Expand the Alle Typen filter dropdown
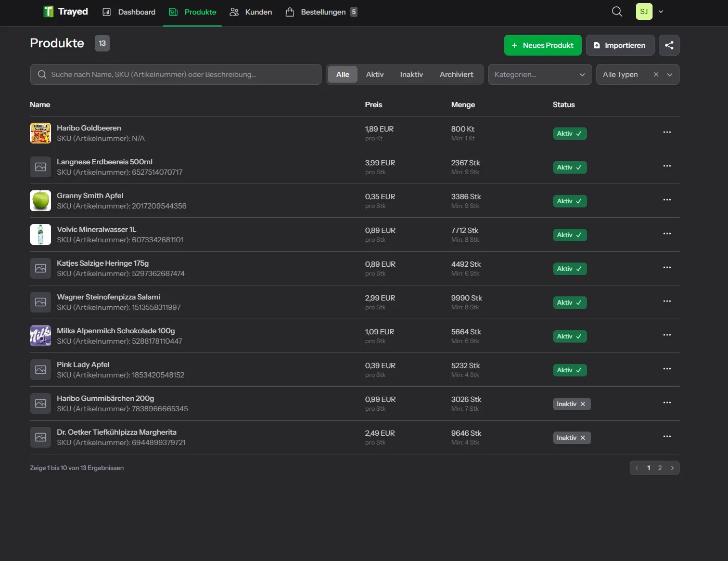Viewport: 728px width, 561px height. coord(671,74)
